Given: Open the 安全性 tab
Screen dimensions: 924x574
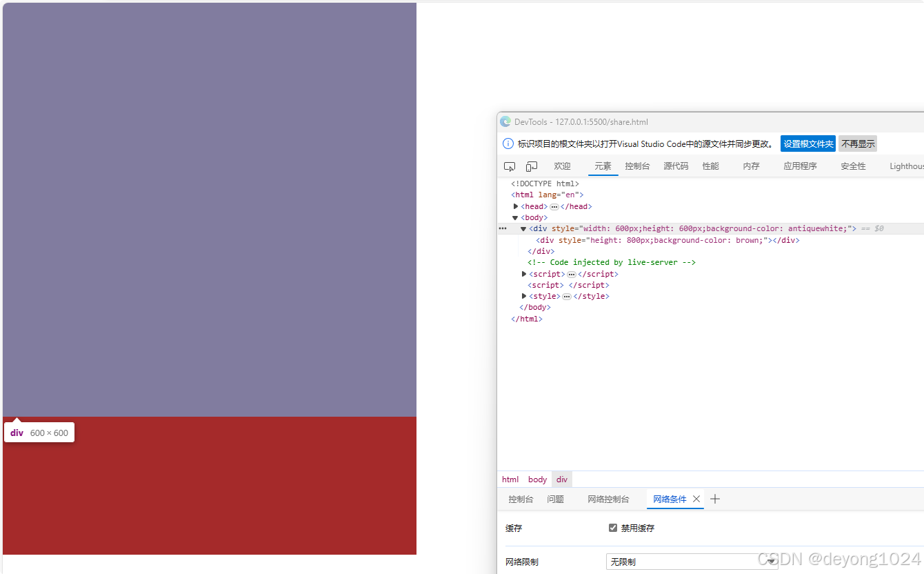Looking at the screenshot, I should click(x=853, y=166).
